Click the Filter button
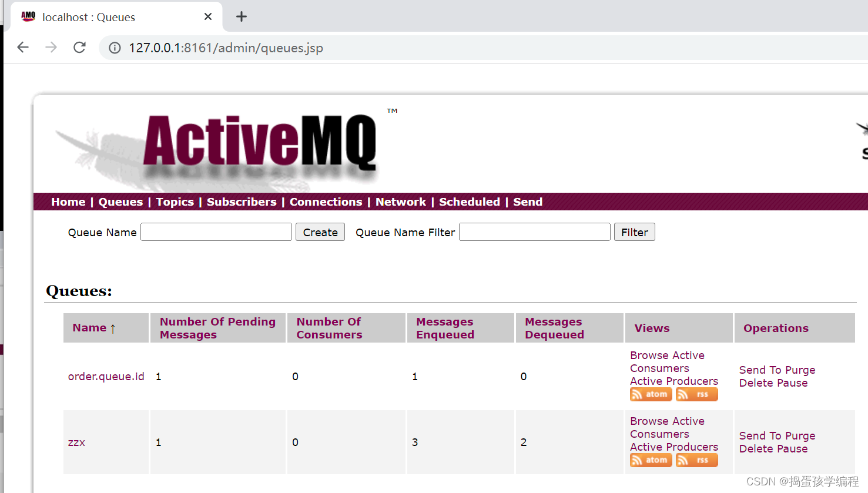 635,232
